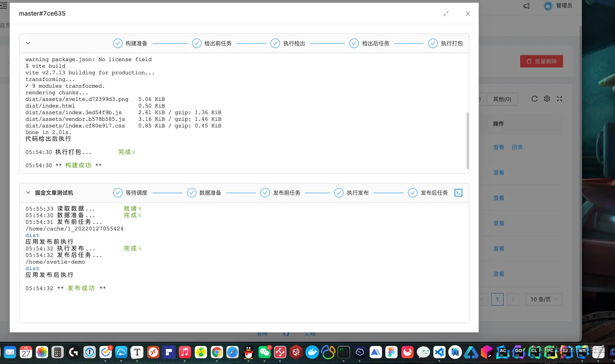The width and height of the screenshot is (615, 364).
Task: Refresh the table with reload icon
Action: (534, 99)
